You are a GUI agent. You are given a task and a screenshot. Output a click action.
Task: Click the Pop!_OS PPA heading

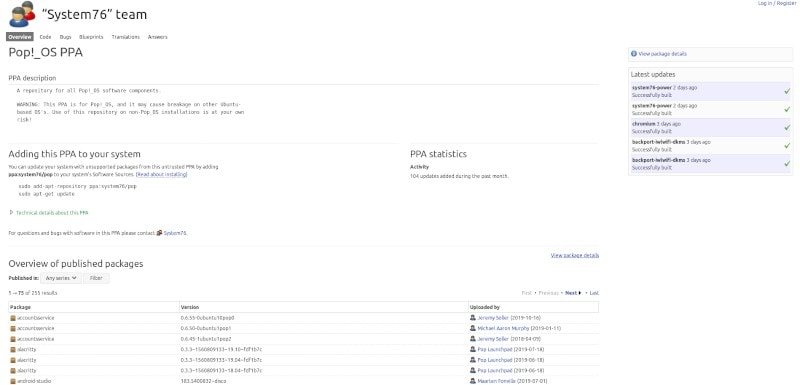(45, 52)
